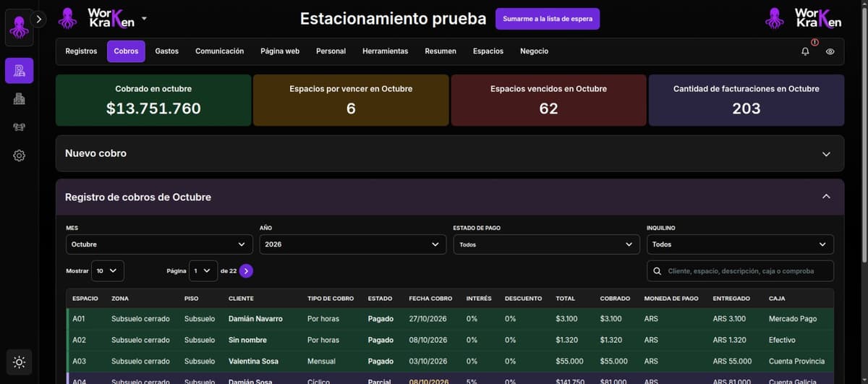Click Mensual payment type in row A03
The width and height of the screenshot is (868, 384).
[x=321, y=362]
